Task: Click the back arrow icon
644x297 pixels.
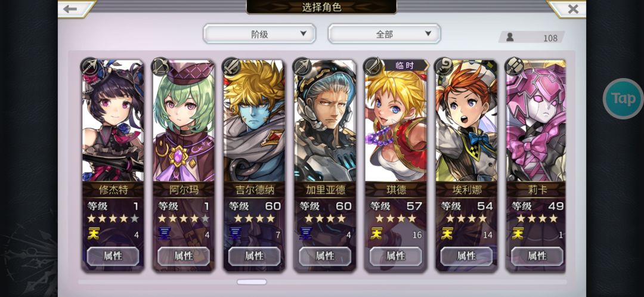Action: tap(70, 9)
